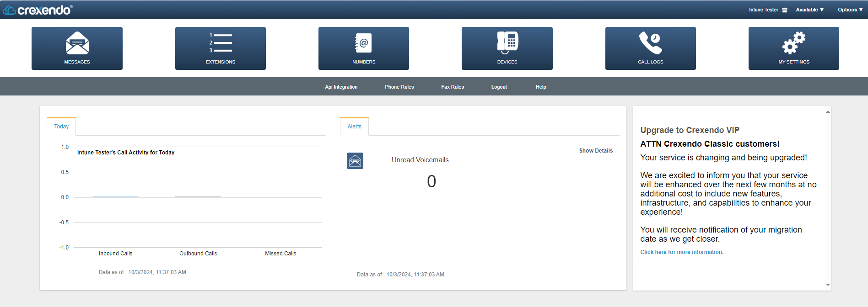868x307 pixels.
Task: Click the ATTN Crexendo Classic customers text
Action: point(710,144)
